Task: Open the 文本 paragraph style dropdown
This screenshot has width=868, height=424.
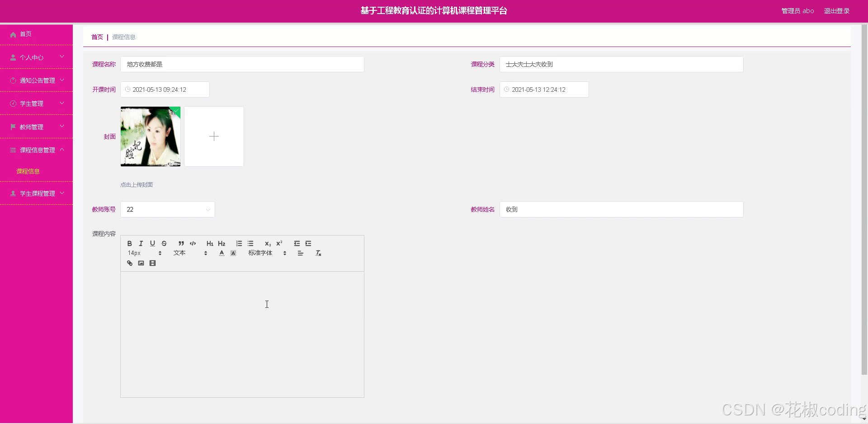Action: [x=190, y=253]
